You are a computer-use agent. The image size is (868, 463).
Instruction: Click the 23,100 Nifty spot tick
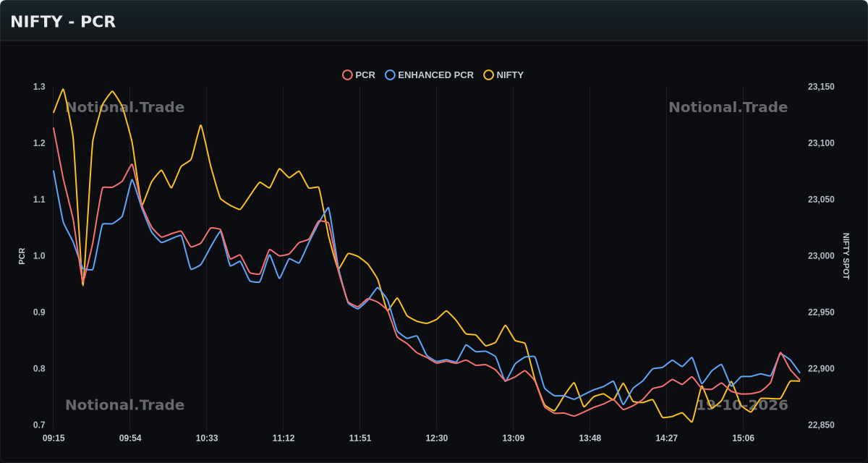821,143
